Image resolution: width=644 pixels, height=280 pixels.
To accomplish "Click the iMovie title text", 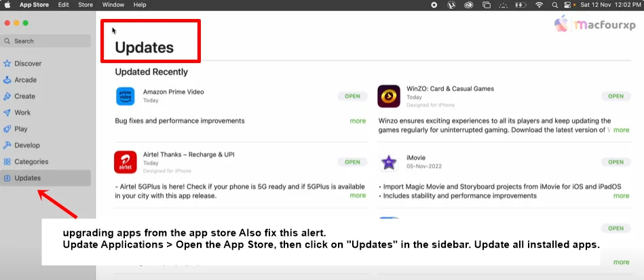I will tap(416, 158).
